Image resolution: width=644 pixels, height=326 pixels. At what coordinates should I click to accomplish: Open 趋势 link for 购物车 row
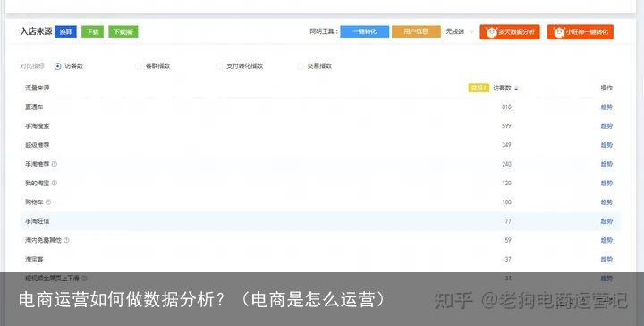606,202
